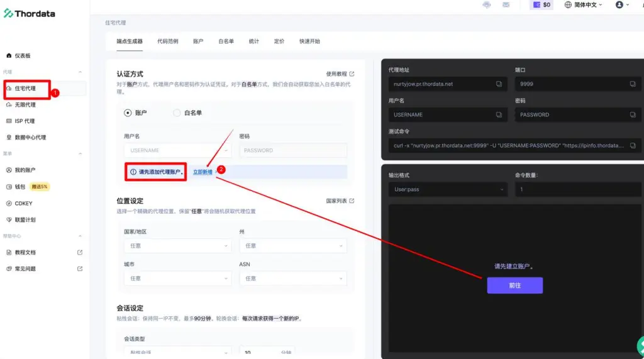Open the 仪表板 dashboard item
644x359 pixels.
coord(18,55)
